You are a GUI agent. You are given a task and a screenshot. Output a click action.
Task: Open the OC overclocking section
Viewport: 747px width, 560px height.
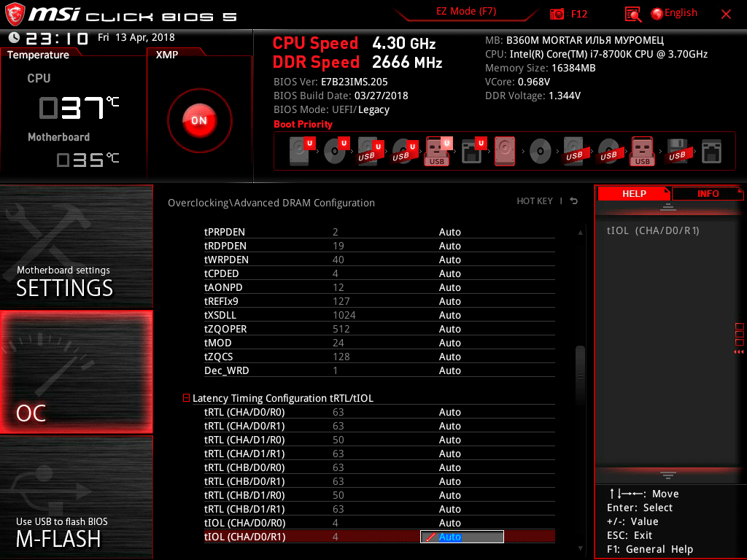tap(76, 373)
